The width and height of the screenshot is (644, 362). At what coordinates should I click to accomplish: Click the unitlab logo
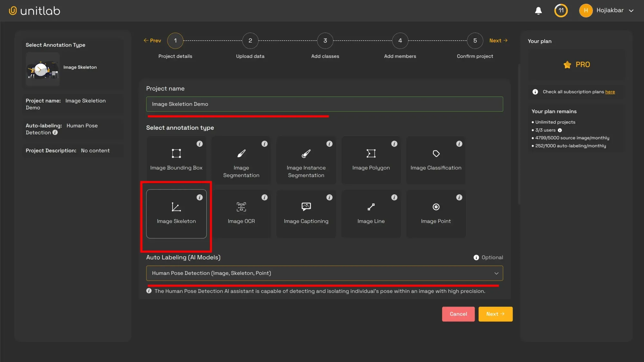(x=34, y=10)
